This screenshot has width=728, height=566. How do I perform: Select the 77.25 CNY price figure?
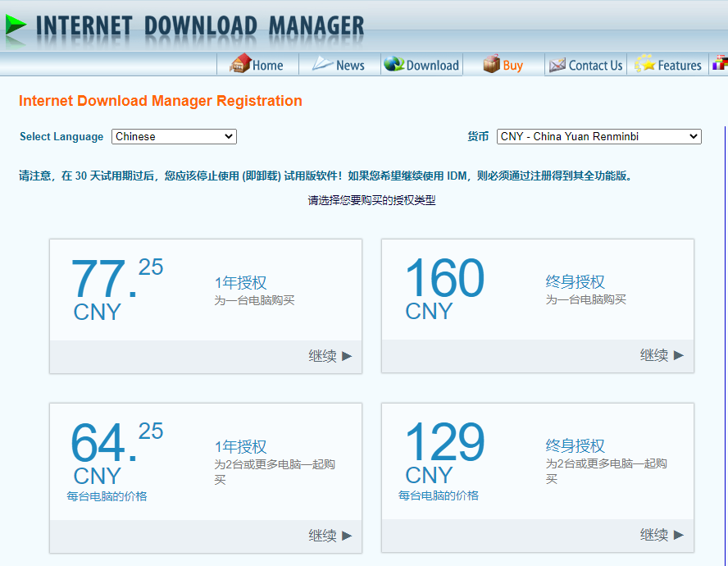[x=116, y=288]
